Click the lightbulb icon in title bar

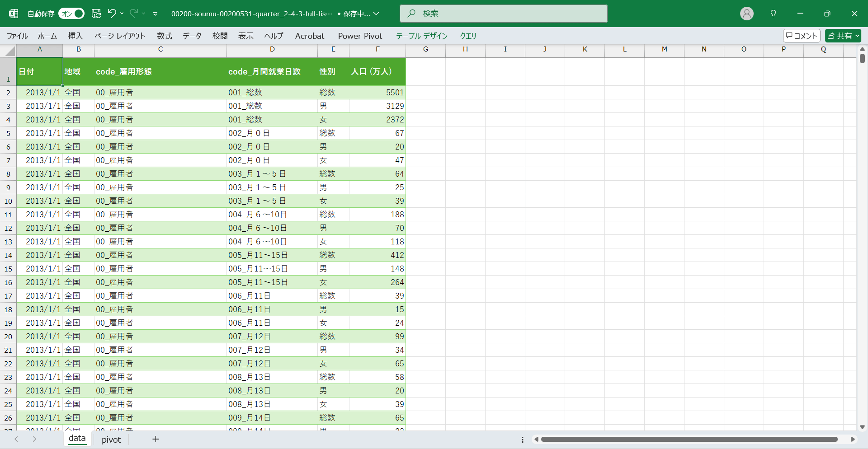773,14
